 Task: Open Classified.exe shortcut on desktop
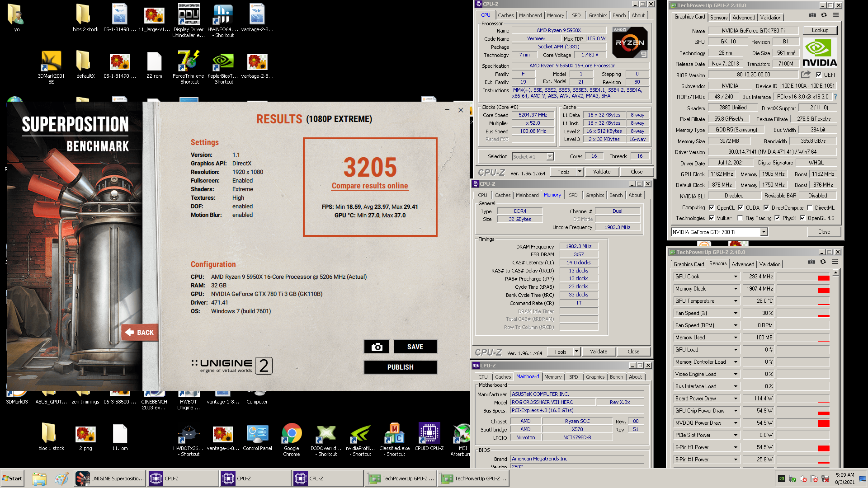(395, 440)
